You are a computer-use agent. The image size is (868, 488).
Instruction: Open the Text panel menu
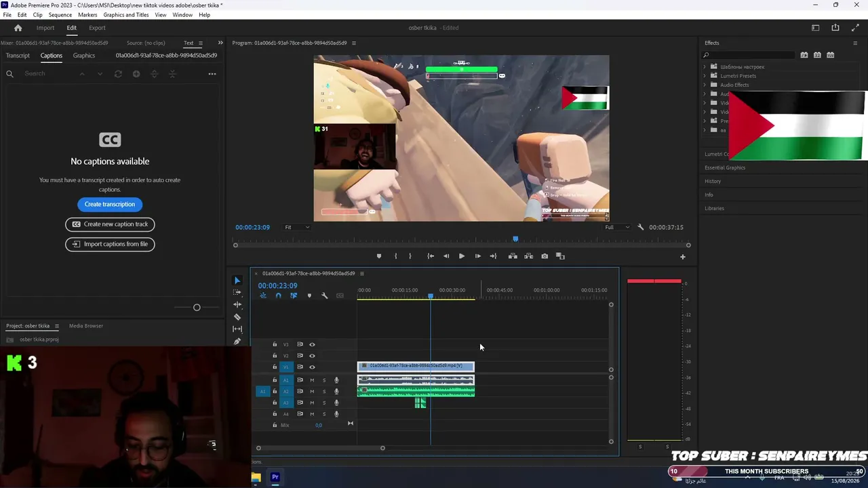click(200, 43)
